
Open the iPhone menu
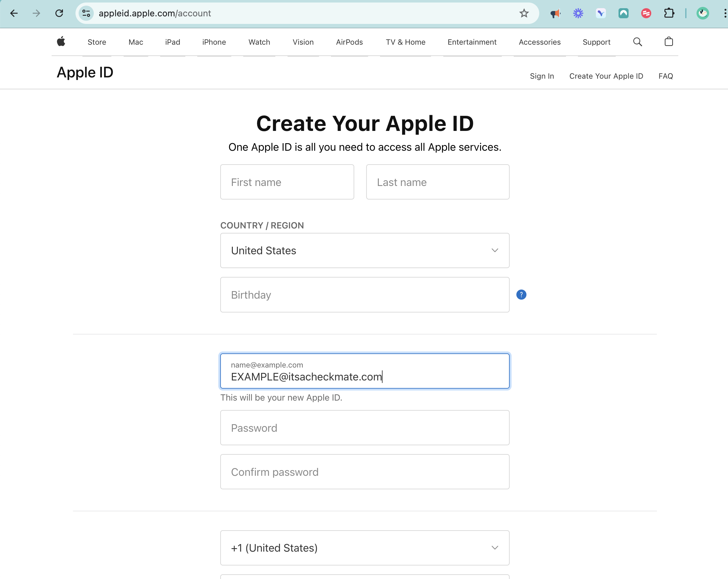pyautogui.click(x=214, y=42)
